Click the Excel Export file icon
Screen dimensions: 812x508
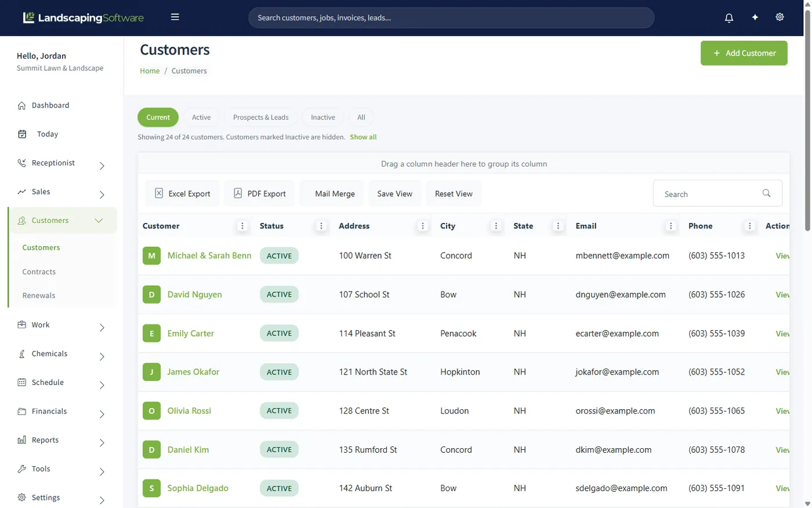point(159,193)
